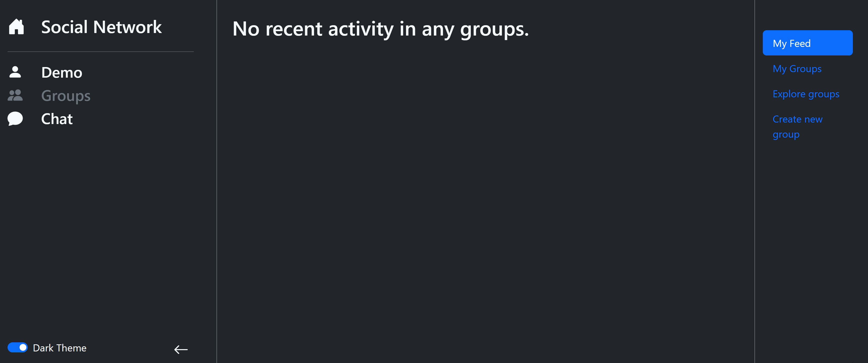
Task: Click the home icon beside Social Network
Action: 16,27
